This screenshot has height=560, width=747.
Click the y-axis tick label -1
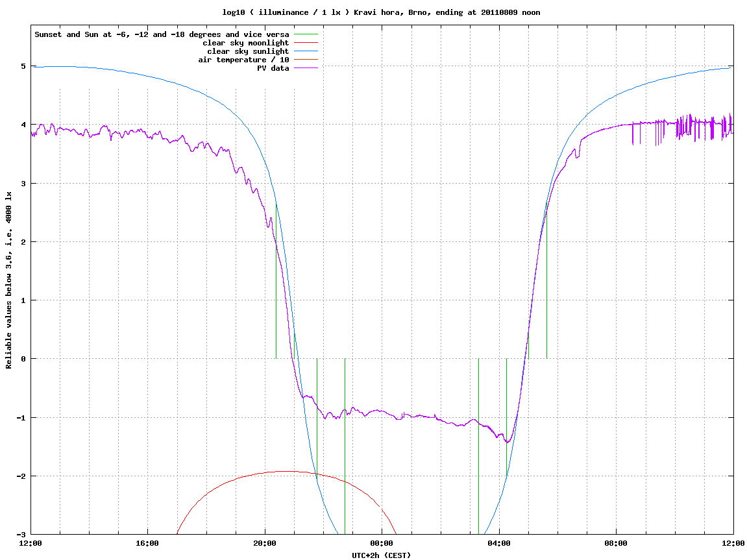tap(21, 418)
